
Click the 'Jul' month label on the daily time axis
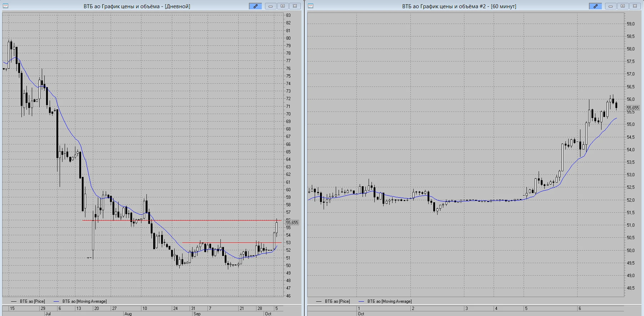pyautogui.click(x=48, y=314)
